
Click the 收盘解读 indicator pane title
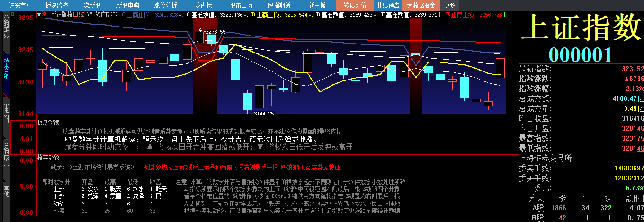click(x=48, y=123)
